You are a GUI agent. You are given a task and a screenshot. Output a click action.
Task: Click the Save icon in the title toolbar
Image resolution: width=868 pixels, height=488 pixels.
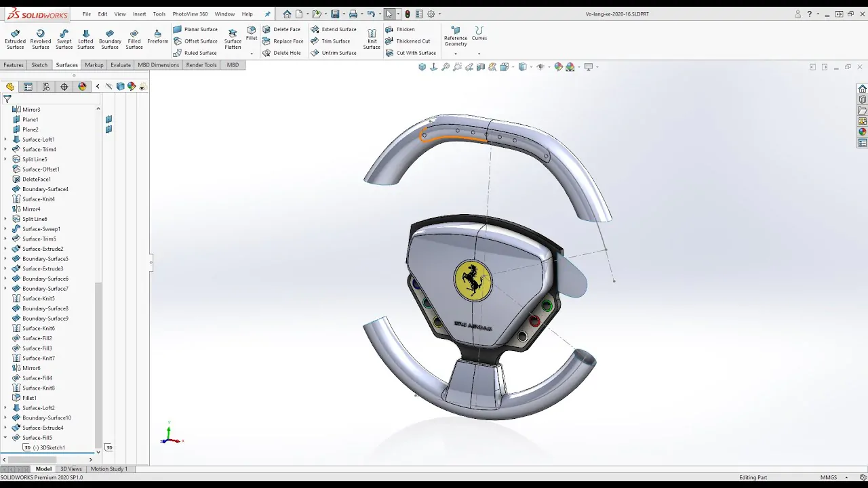(335, 14)
